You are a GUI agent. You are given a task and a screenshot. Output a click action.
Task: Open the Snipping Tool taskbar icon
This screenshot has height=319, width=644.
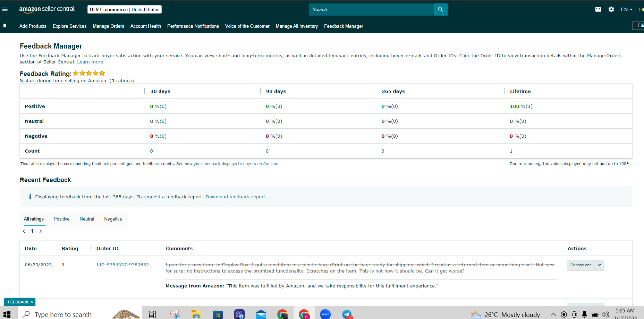pyautogui.click(x=175, y=314)
